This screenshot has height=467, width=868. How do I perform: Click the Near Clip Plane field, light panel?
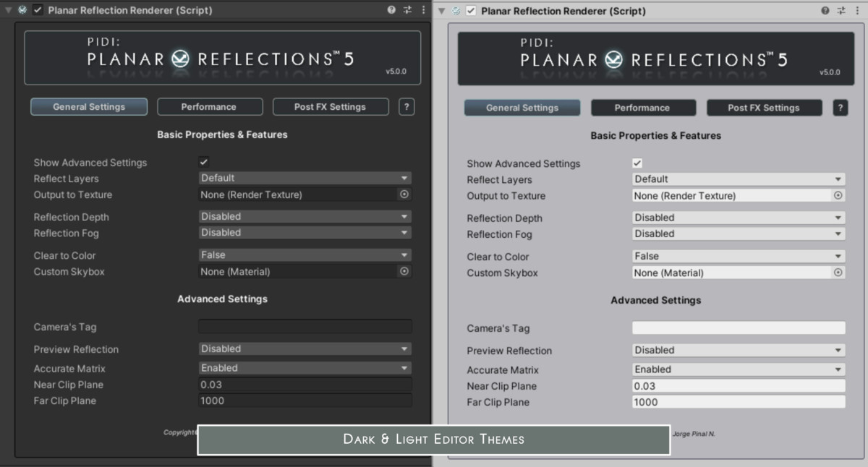pos(739,386)
